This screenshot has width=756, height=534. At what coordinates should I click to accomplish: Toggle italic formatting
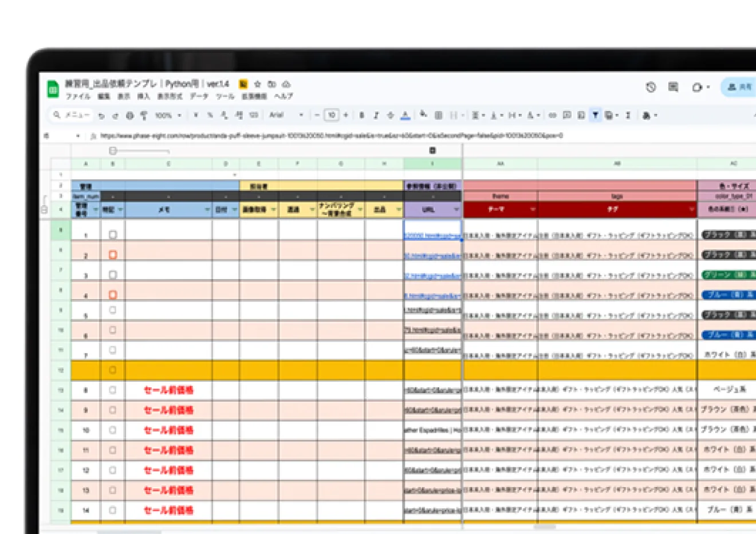click(x=376, y=115)
